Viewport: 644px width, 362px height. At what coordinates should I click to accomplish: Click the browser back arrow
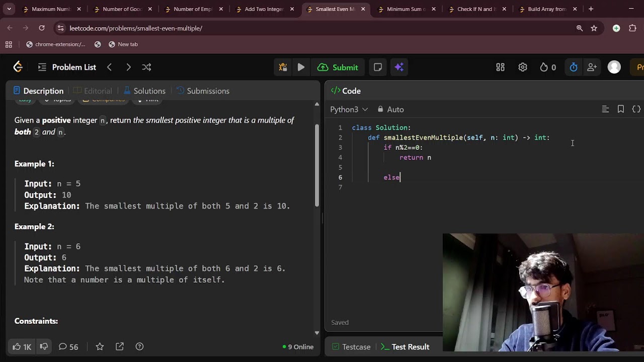(x=10, y=28)
